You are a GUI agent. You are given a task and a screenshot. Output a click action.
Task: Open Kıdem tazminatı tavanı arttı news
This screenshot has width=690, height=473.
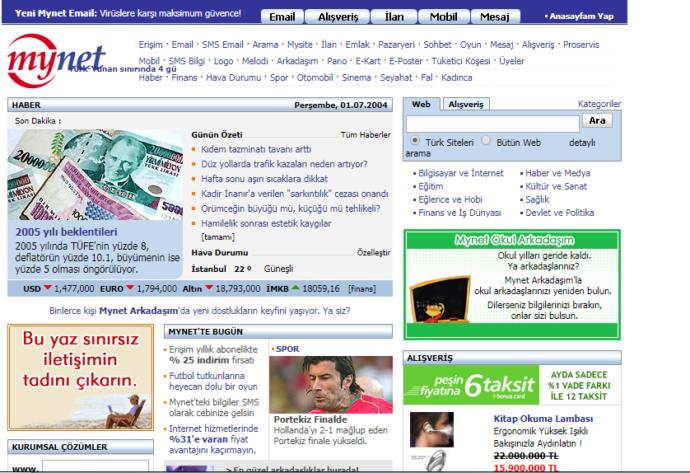pyautogui.click(x=256, y=149)
